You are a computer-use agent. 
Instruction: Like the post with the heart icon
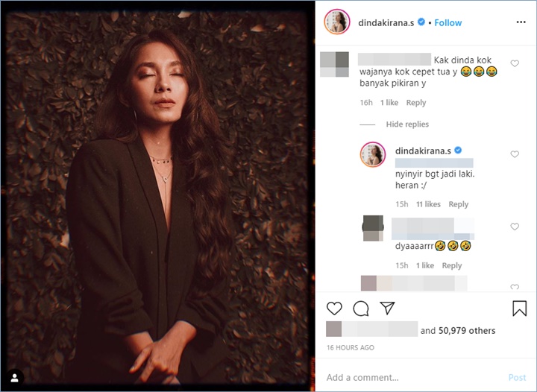[x=334, y=309]
